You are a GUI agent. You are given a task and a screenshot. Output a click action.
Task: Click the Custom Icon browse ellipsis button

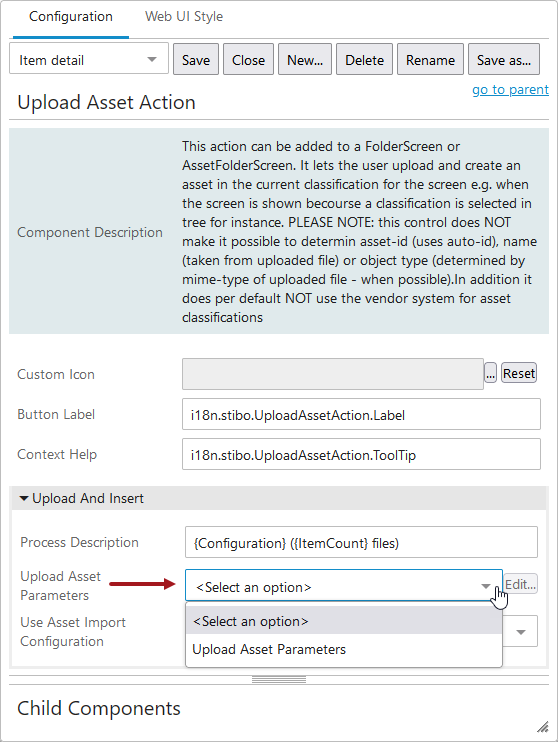(x=490, y=374)
